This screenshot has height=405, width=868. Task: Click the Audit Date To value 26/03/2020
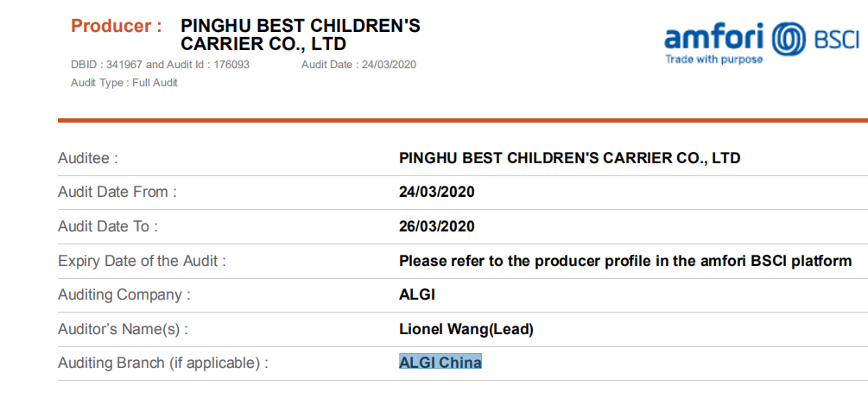click(436, 226)
